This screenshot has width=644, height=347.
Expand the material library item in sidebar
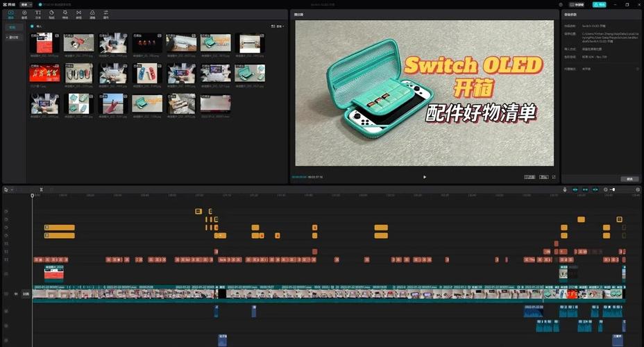pos(13,37)
